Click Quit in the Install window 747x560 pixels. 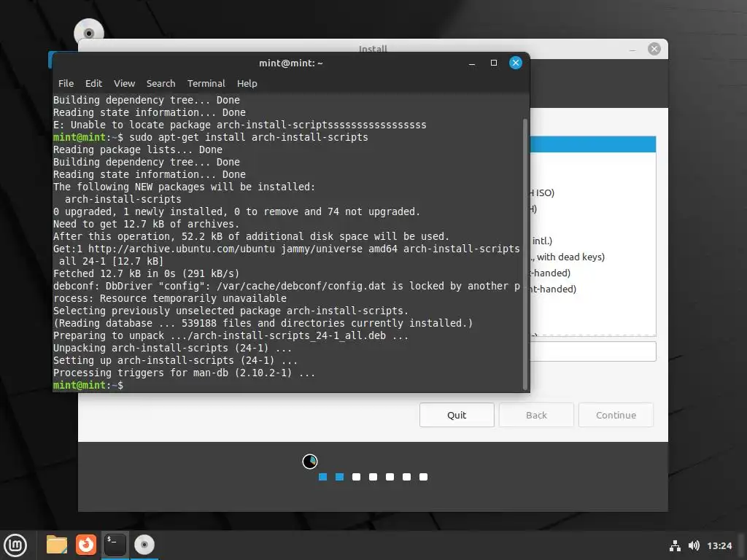457,415
